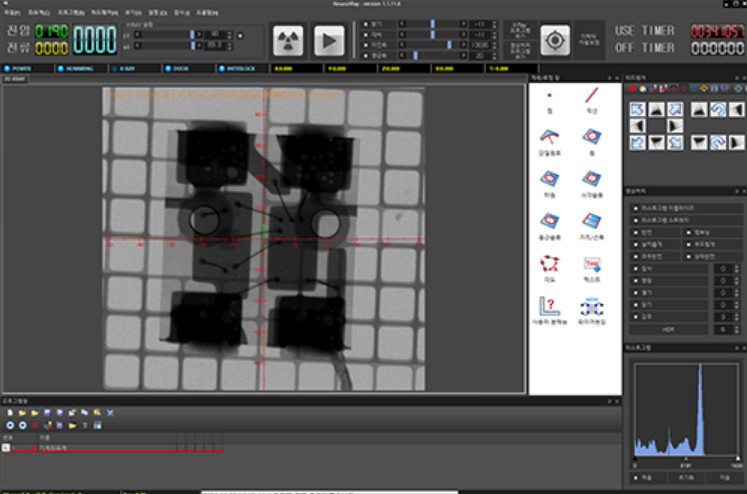Toggle the second histogram checkbox in image processing
The height and width of the screenshot is (494, 747).
(x=637, y=219)
